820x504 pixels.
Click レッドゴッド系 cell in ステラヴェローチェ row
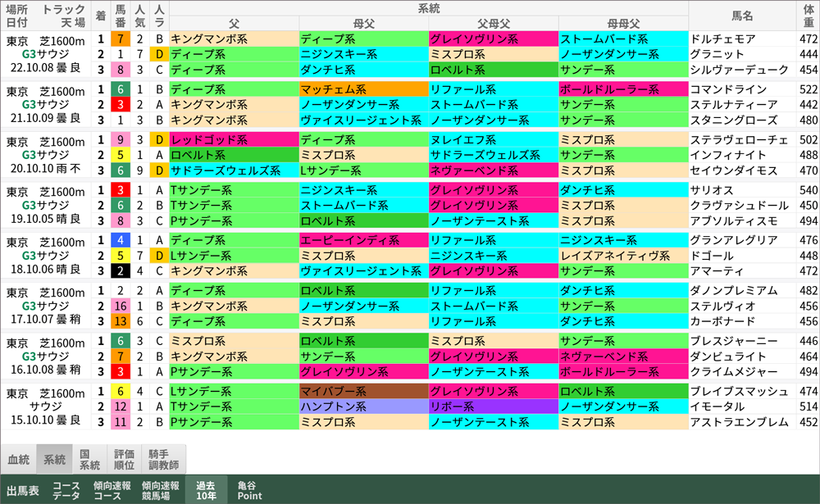click(x=234, y=139)
